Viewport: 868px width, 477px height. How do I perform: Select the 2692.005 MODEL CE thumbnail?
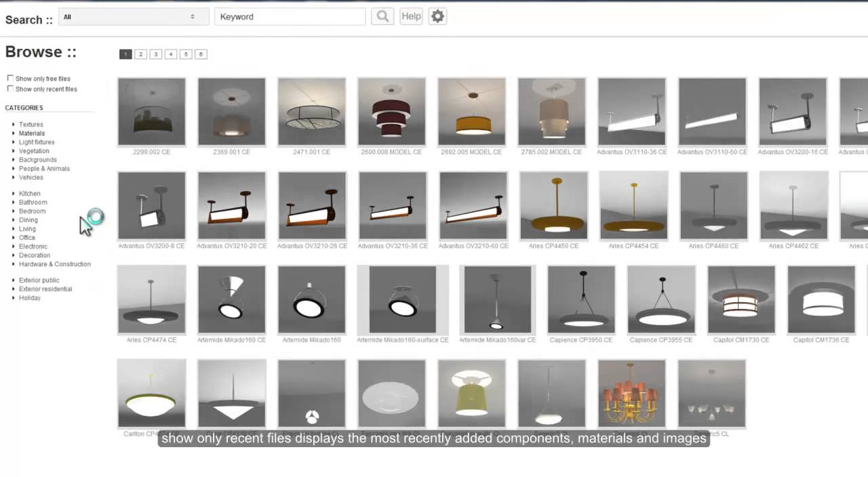coord(472,112)
